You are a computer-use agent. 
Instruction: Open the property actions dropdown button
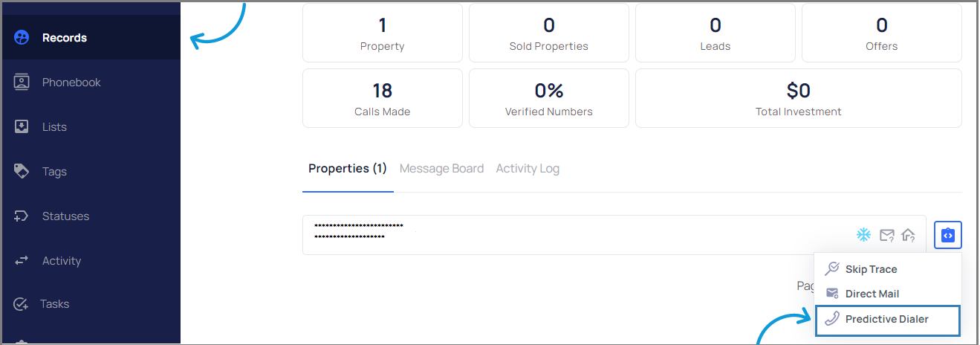[947, 235]
